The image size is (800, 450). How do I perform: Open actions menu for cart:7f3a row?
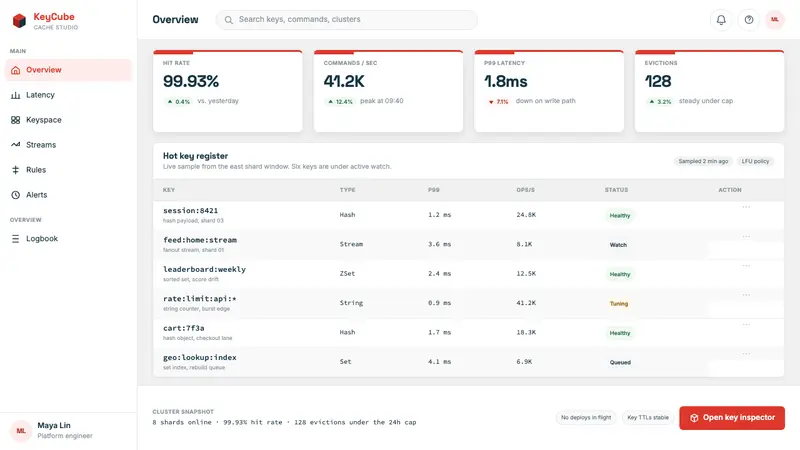tap(746, 324)
